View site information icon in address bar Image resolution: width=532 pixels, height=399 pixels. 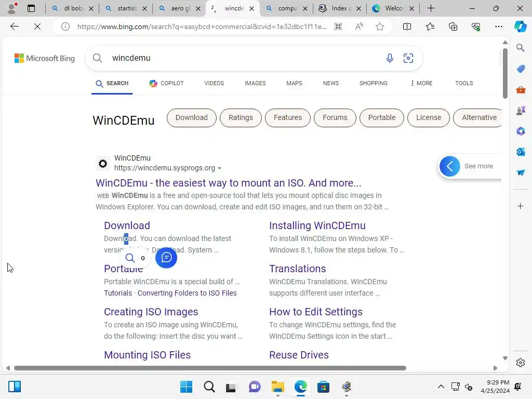click(65, 26)
